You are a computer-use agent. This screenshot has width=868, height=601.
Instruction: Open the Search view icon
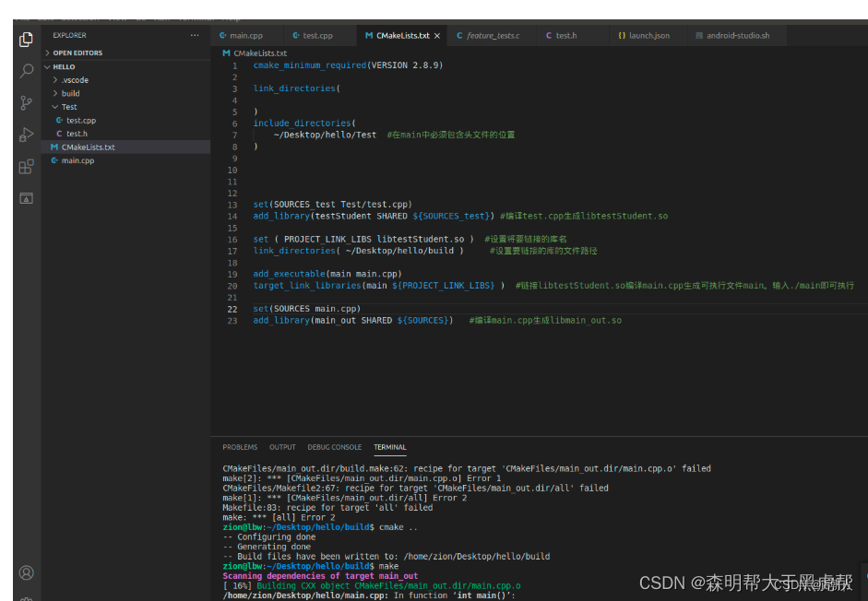(26, 71)
